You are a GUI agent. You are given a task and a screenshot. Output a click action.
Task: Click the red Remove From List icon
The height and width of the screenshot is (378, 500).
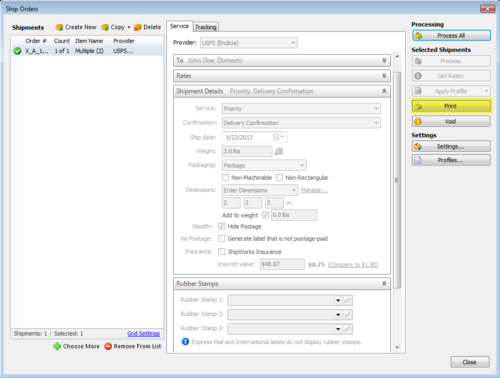click(108, 346)
